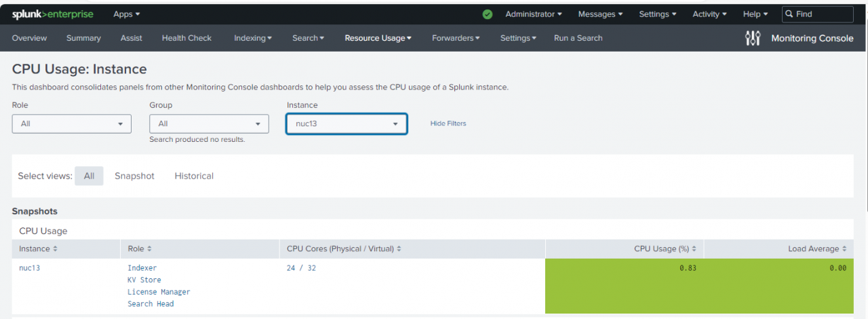Click the magnifier icon in Find box
This screenshot has width=868, height=319.
(789, 14)
